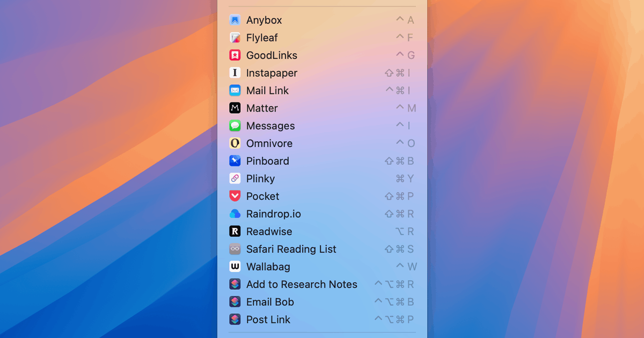
Task: Click the ⇧⌘B shortcut hint for Pinboard
Action: 399,161
